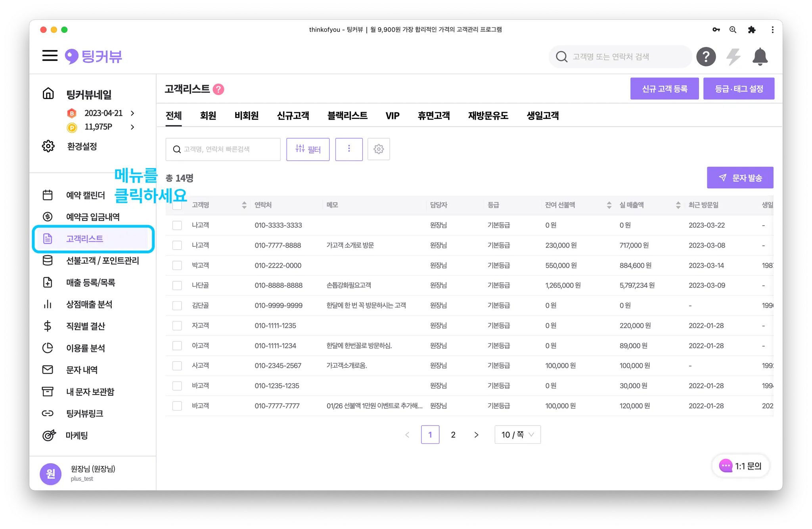Switch to the 블랙리스트 tab

[x=347, y=116]
